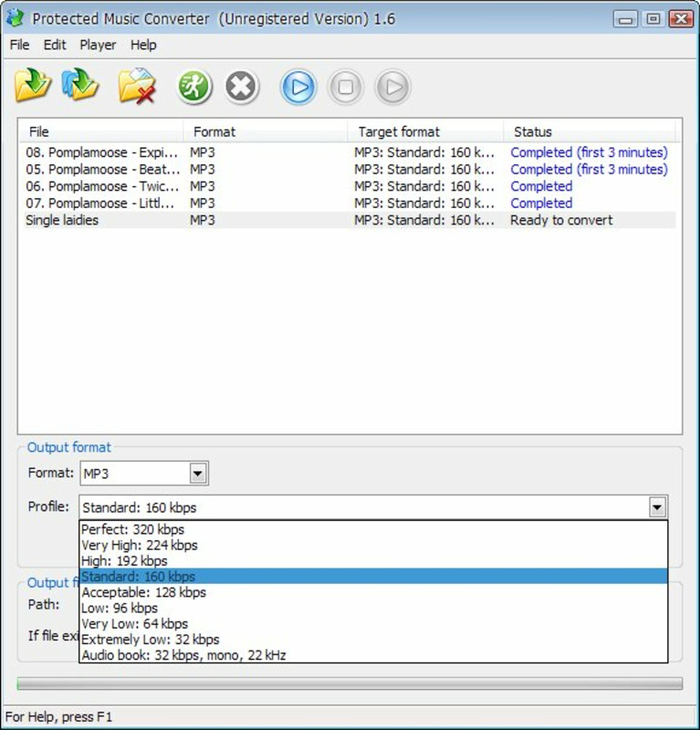This screenshot has height=730, width=700.
Task: Minimize the Protected Music Converter window
Action: [625, 19]
